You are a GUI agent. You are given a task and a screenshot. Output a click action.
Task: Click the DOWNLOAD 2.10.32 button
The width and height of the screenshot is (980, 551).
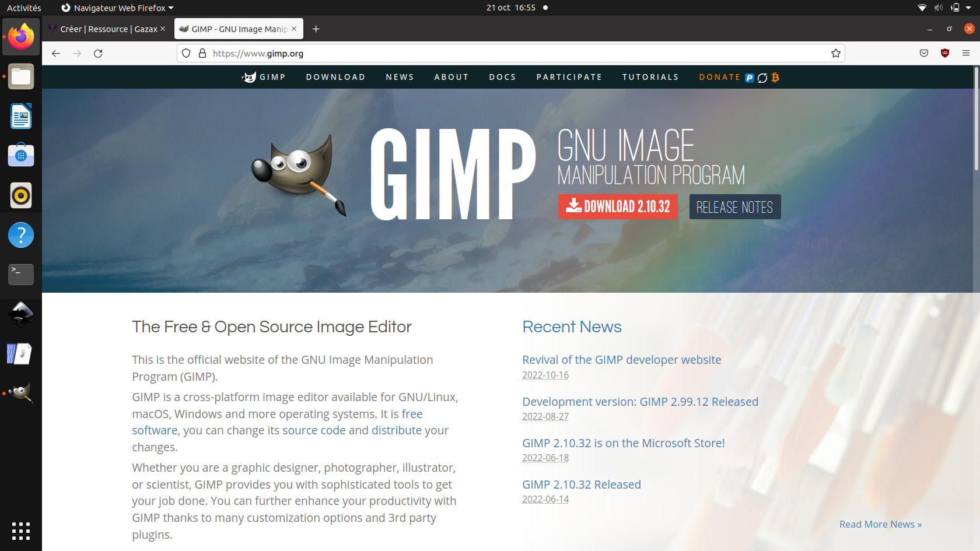click(618, 207)
